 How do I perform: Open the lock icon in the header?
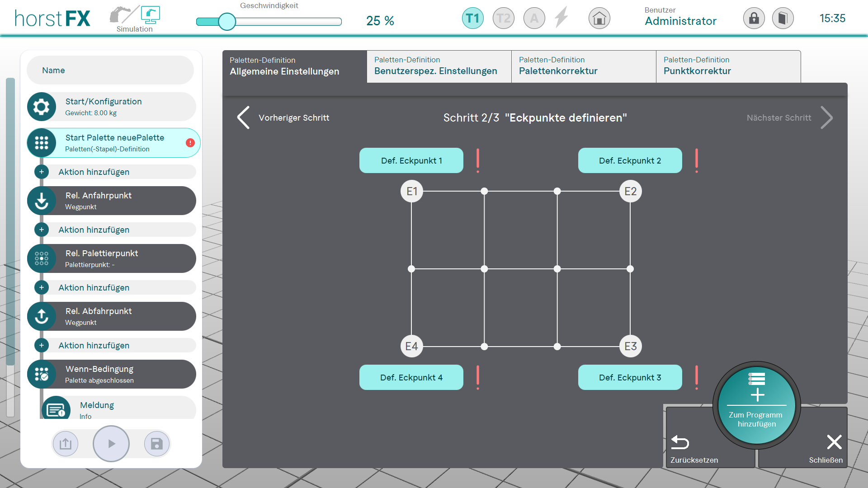coord(754,19)
